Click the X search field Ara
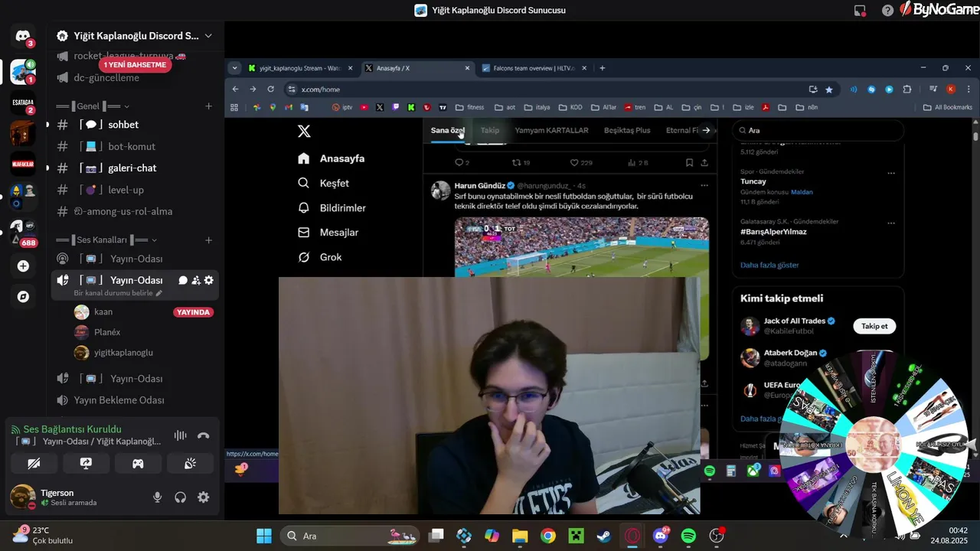This screenshot has width=980, height=551. point(817,131)
